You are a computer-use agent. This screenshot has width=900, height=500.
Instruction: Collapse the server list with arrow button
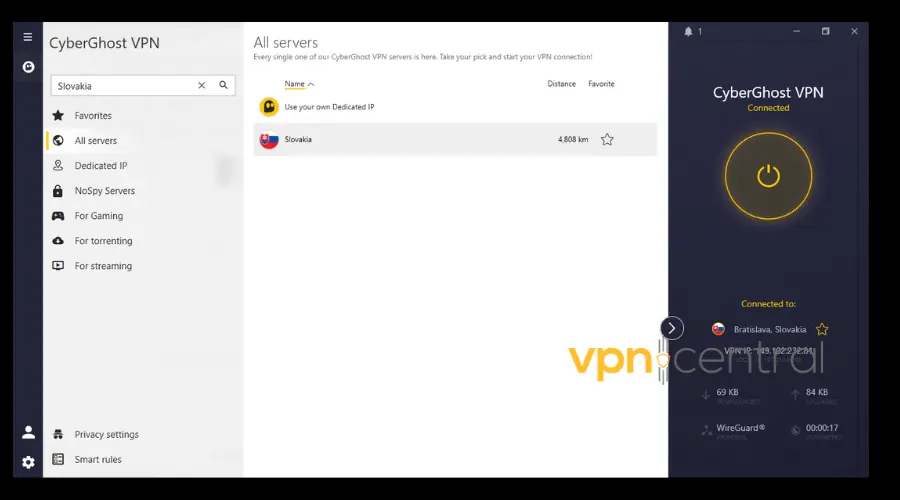tap(672, 328)
